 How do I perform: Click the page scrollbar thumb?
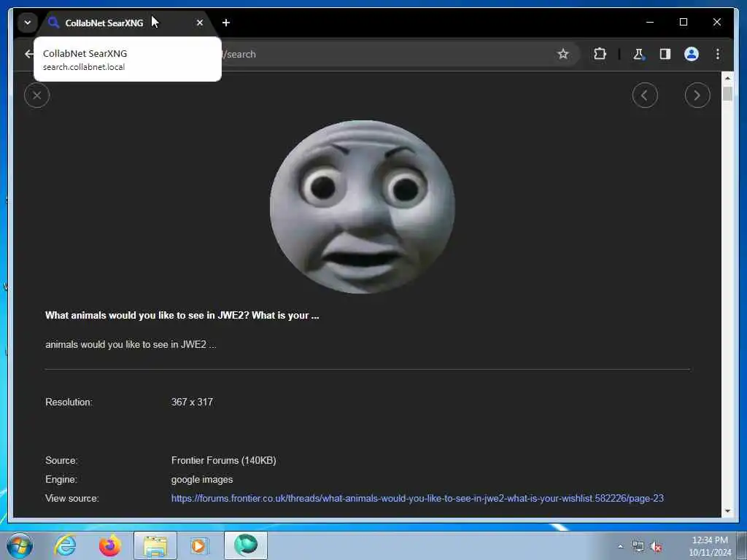(x=727, y=93)
